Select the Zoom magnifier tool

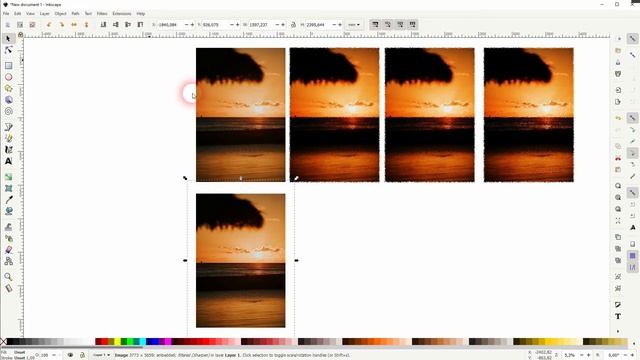(8, 277)
